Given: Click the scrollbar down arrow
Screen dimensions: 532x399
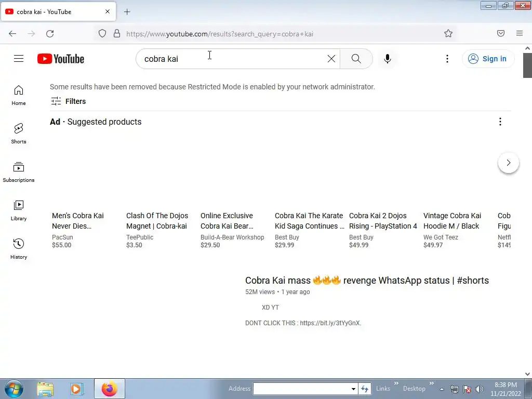Looking at the screenshot, I should 528,374.
